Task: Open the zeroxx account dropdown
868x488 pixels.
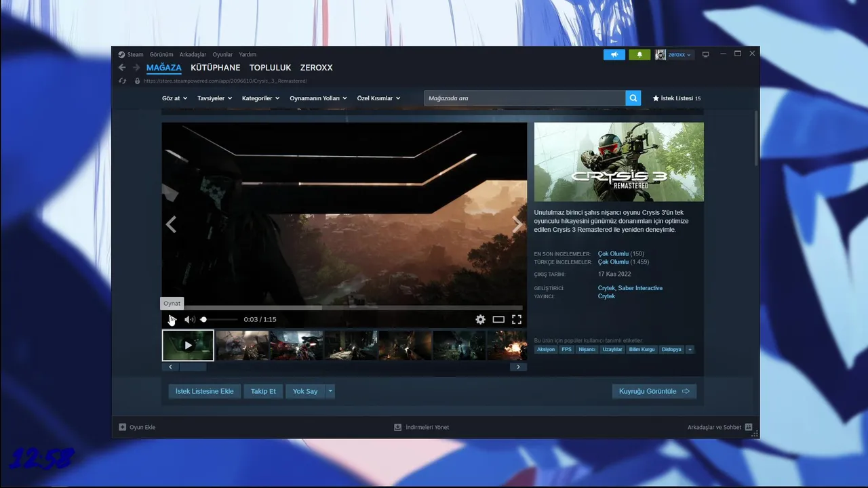Action: coord(679,55)
